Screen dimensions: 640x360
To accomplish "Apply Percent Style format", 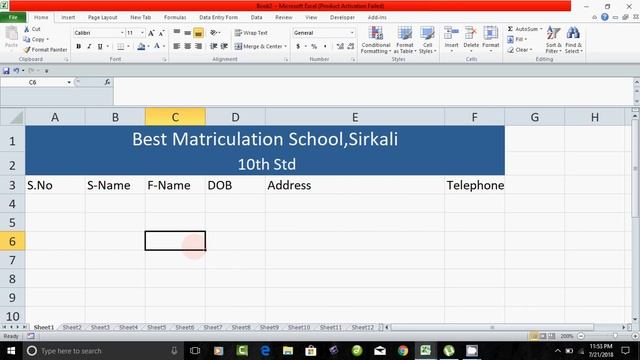I will pos(314,47).
